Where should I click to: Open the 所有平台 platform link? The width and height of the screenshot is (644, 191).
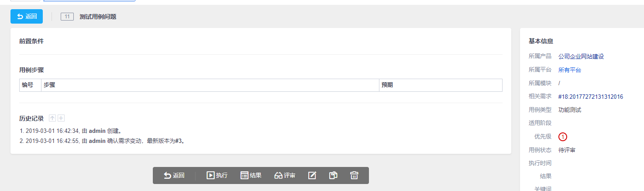point(569,70)
